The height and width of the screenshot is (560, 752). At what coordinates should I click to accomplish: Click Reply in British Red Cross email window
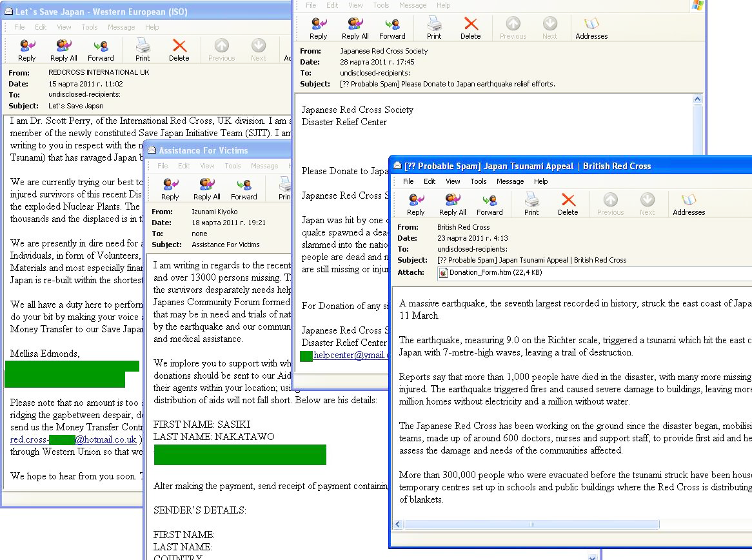415,205
